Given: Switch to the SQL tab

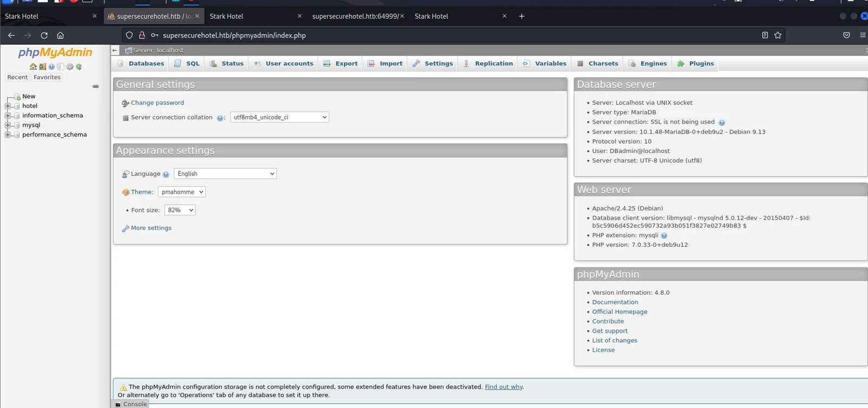Looking at the screenshot, I should (x=187, y=64).
